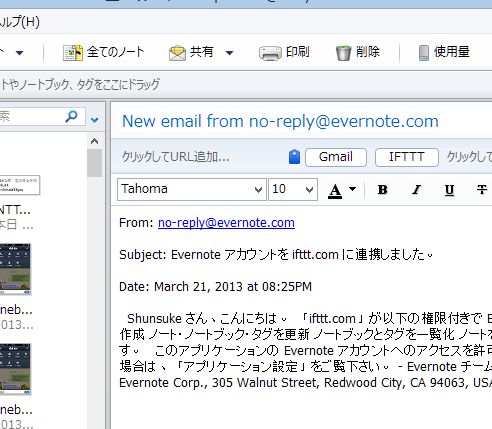Image resolution: width=492 pixels, height=429 pixels.
Task: Open the Help (ヘルプ) menu
Action: [x=20, y=22]
